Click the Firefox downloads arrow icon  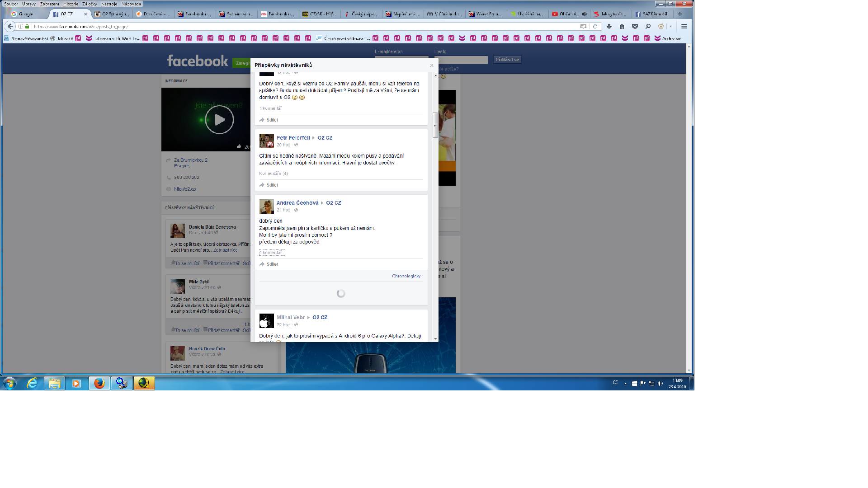pos(609,27)
